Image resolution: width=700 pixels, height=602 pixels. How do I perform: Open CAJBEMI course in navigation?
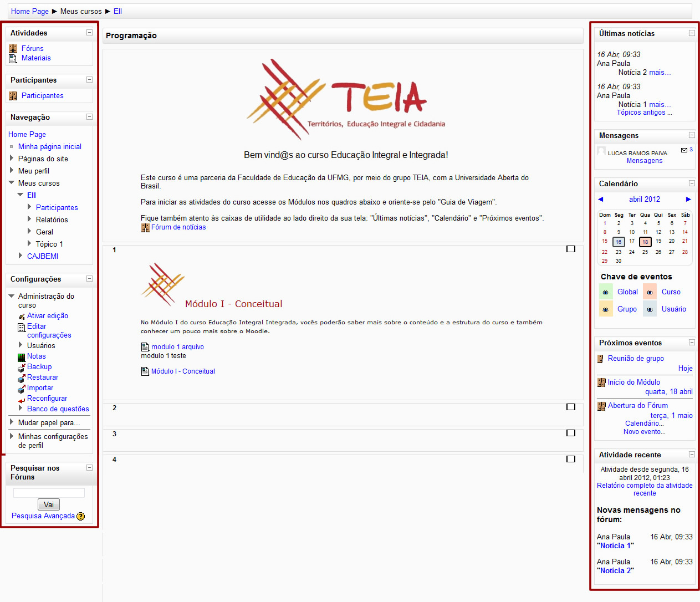[x=43, y=257]
